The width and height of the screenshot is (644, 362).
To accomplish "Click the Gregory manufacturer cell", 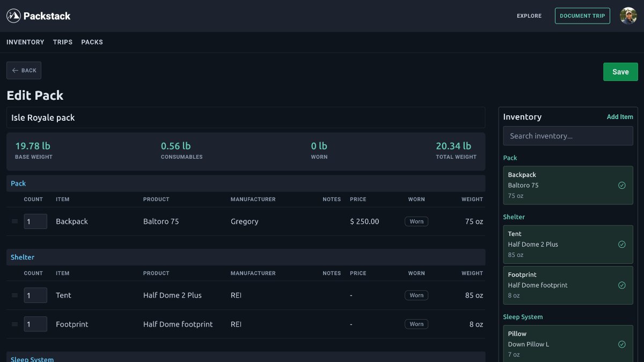I will (245, 221).
